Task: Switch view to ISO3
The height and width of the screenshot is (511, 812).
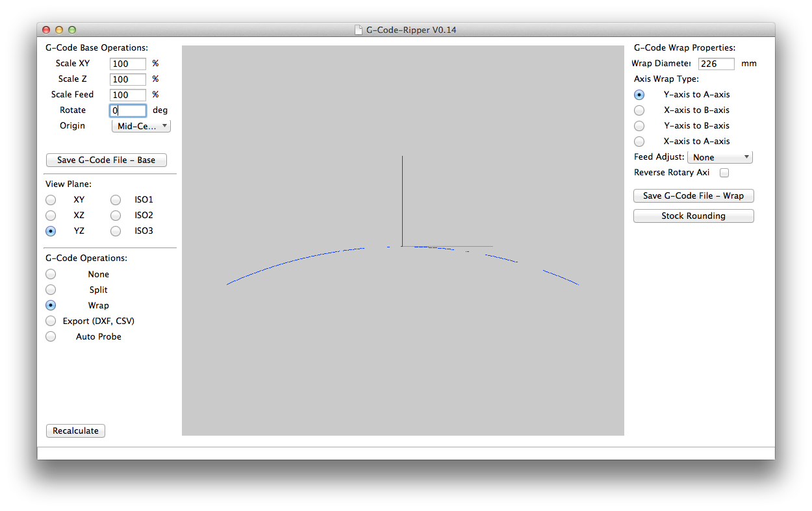Action: tap(116, 231)
